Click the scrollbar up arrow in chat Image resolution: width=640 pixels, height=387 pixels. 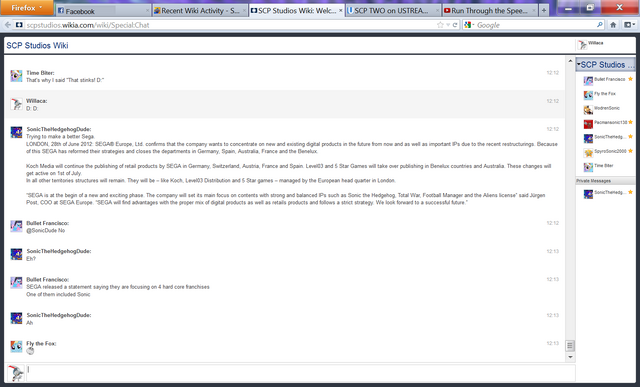click(x=570, y=61)
